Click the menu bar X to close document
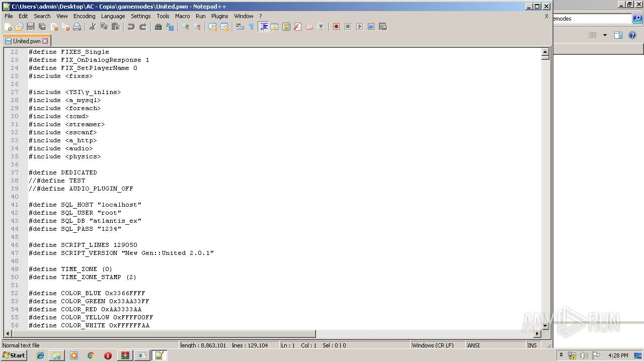Viewport: 644px width, 362px height. [546, 16]
